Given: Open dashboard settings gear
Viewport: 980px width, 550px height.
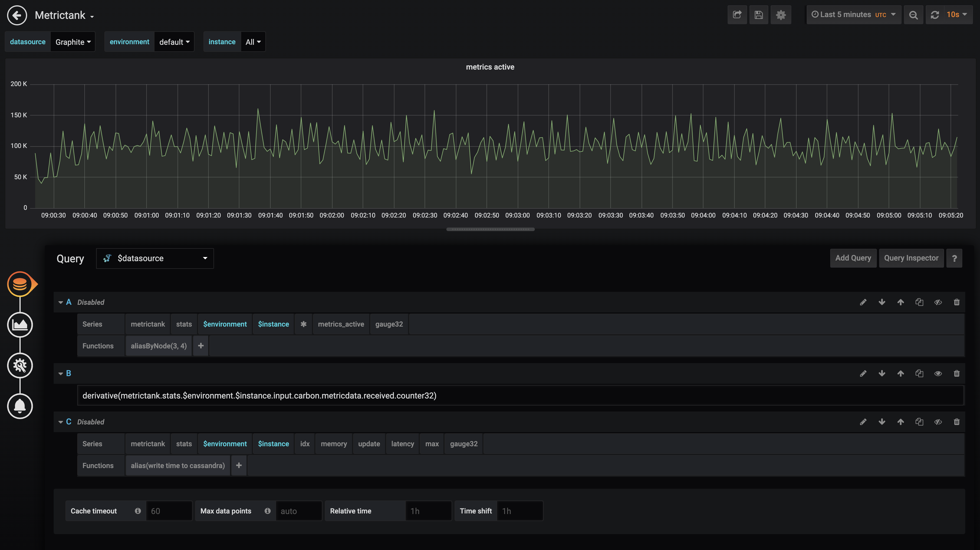Looking at the screenshot, I should click(x=781, y=14).
